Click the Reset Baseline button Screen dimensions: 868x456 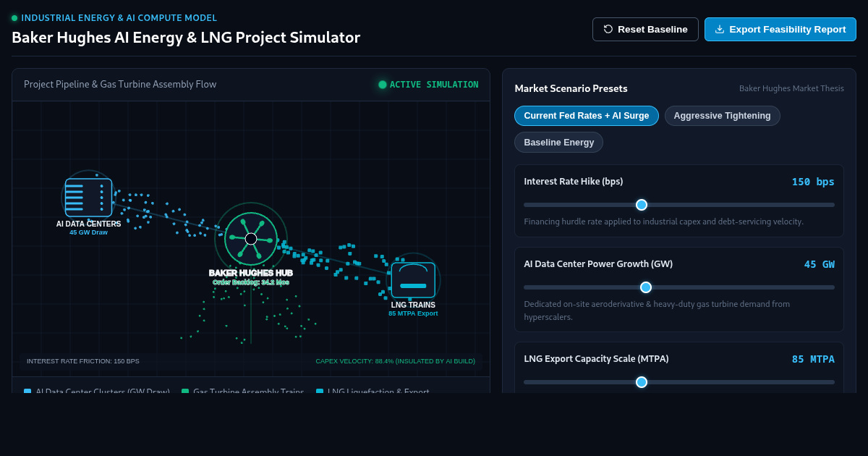pos(645,30)
